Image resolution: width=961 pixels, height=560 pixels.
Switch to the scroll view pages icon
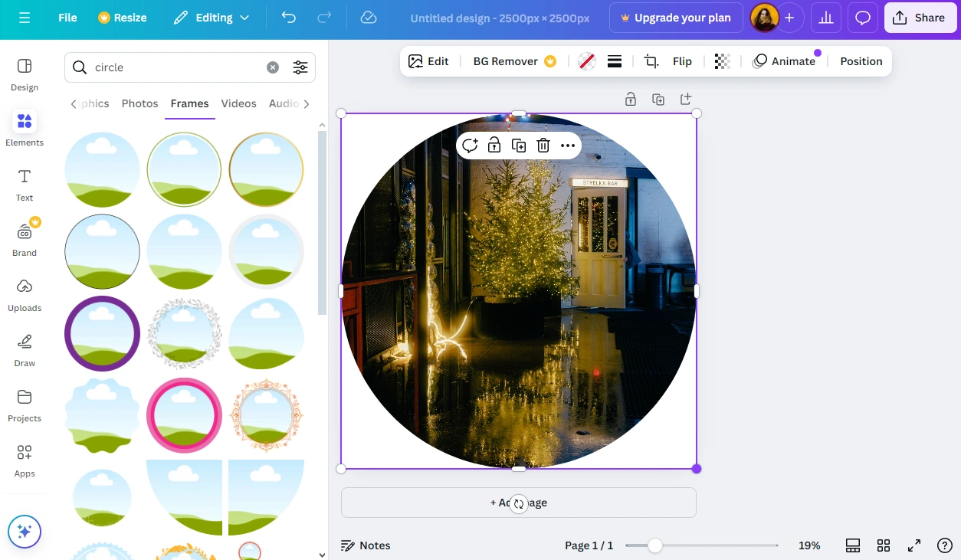click(853, 545)
